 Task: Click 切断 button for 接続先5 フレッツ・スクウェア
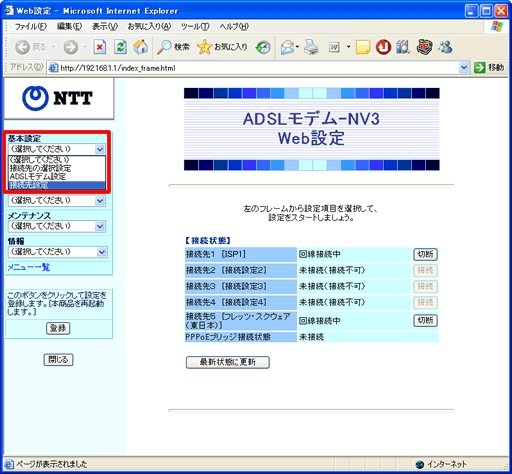425,321
